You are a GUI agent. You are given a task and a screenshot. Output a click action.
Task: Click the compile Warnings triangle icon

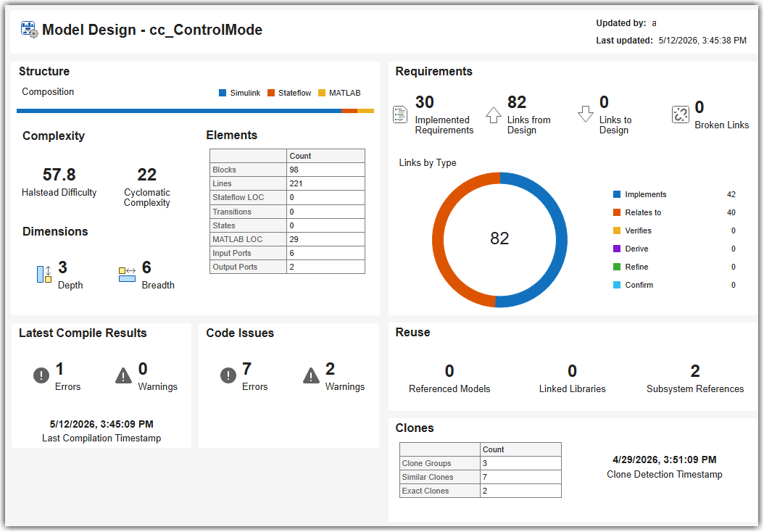pyautogui.click(x=123, y=375)
